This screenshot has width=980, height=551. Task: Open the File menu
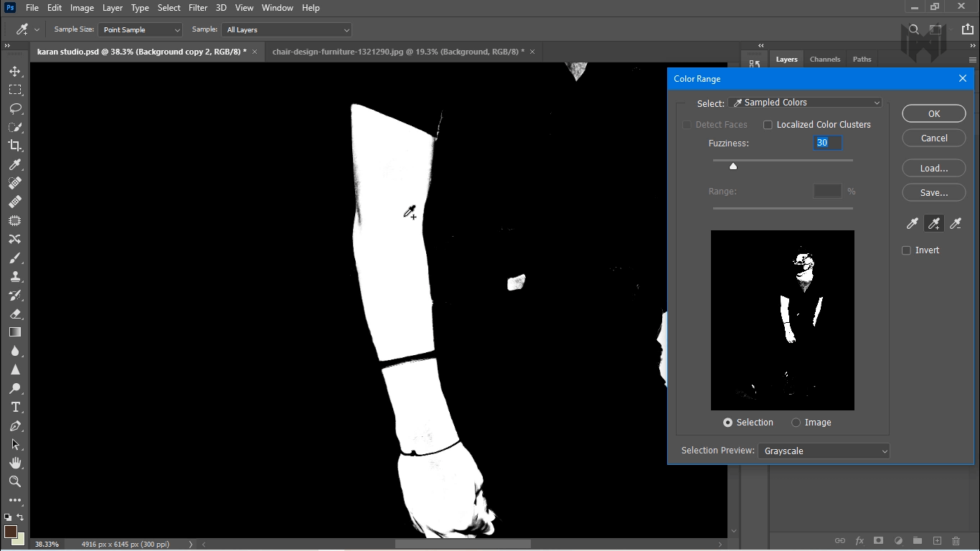32,8
